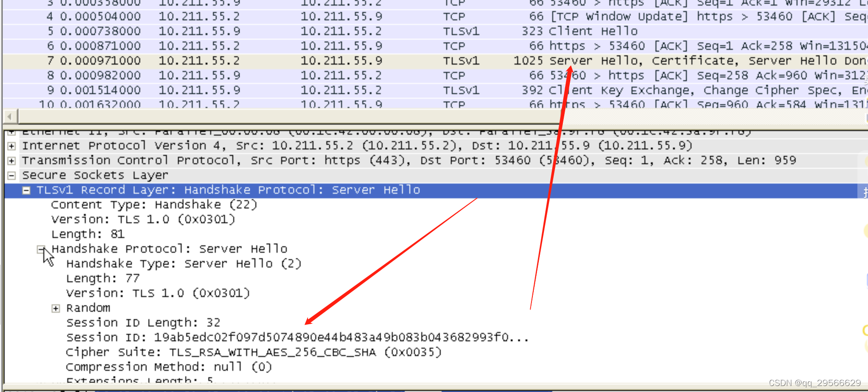Select the Length: 81 line
Screen dimensions: 868x392
tap(88, 234)
